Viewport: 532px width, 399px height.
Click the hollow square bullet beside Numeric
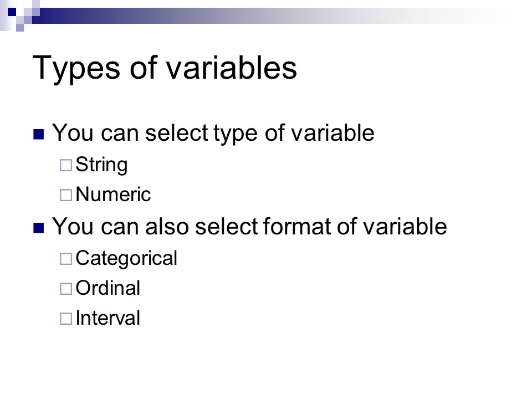66,195
